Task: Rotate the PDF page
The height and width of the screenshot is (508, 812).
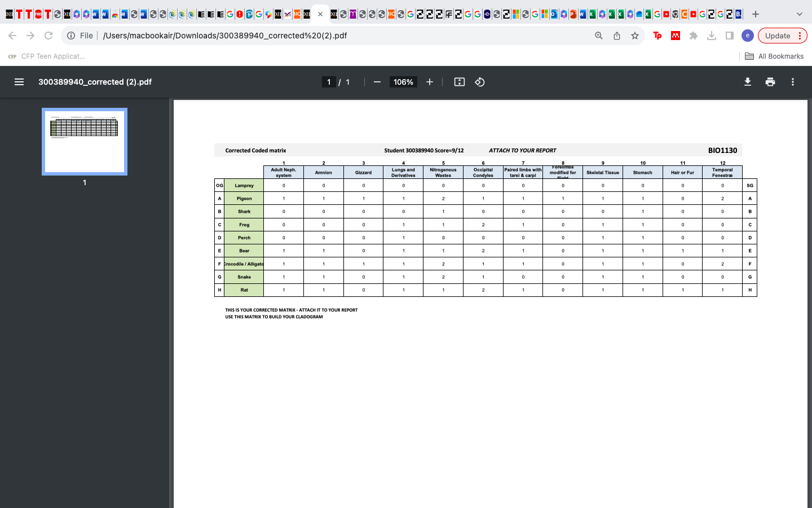Action: (x=479, y=82)
